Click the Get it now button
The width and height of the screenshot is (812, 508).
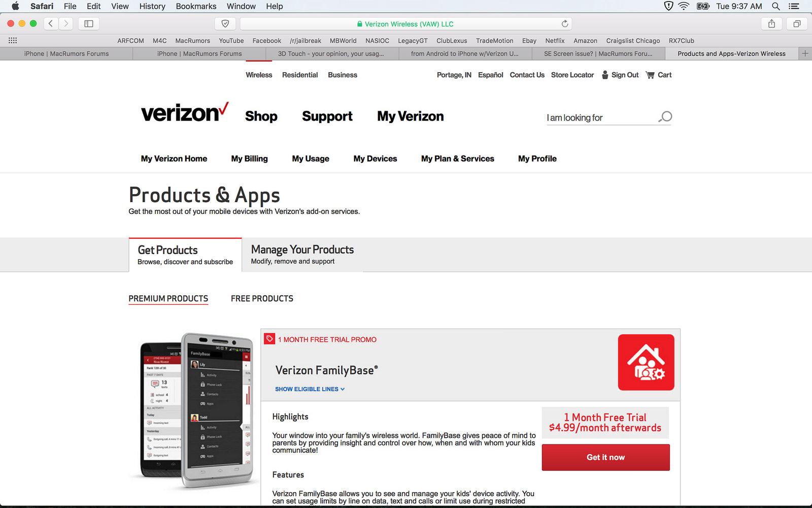(x=605, y=457)
